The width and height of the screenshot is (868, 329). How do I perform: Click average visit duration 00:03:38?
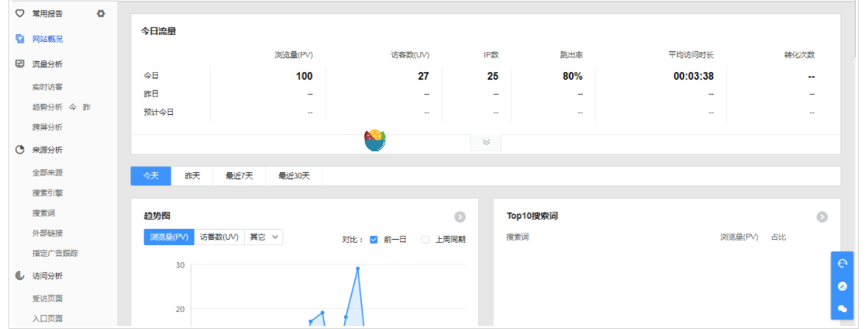tap(693, 77)
